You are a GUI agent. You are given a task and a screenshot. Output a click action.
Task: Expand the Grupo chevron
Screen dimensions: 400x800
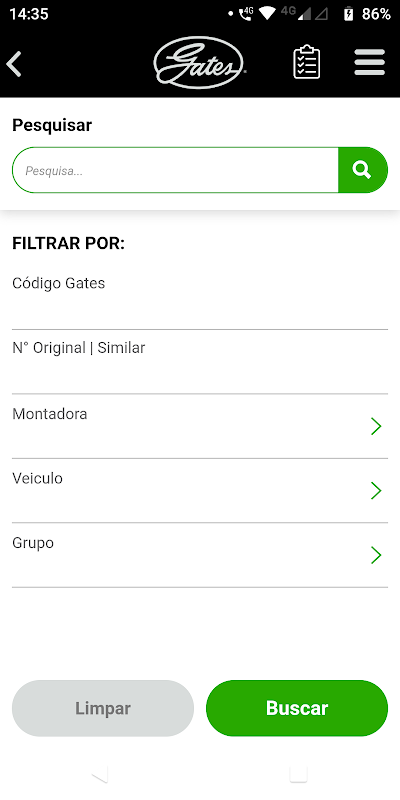(x=376, y=555)
